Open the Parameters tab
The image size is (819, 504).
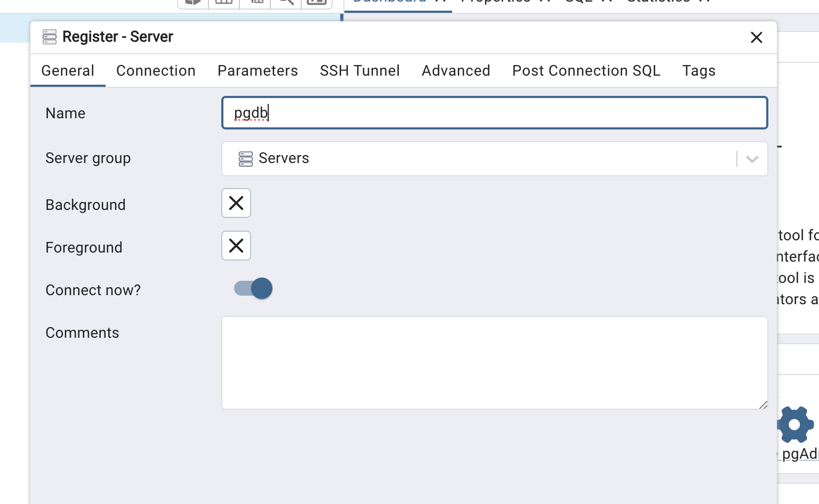258,71
